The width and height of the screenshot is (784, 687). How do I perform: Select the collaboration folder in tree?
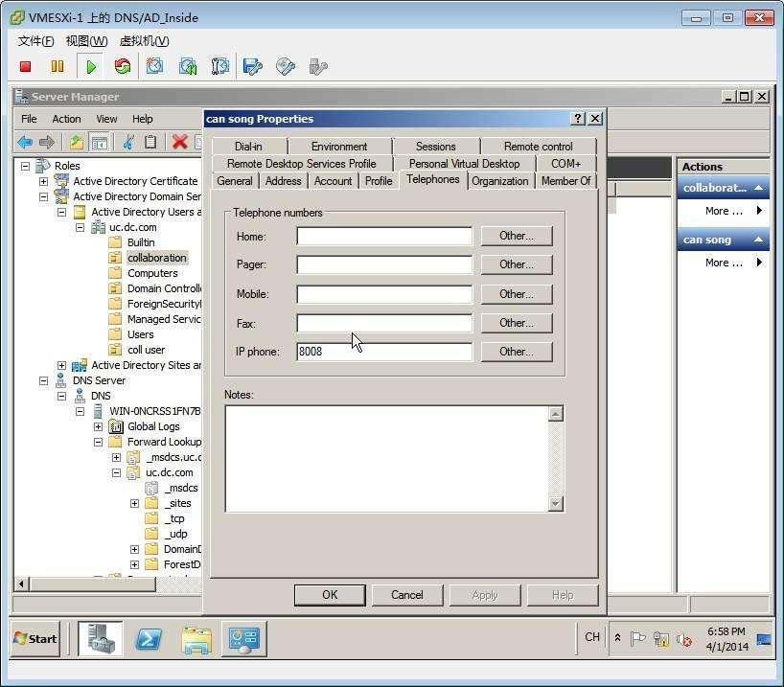(x=157, y=258)
